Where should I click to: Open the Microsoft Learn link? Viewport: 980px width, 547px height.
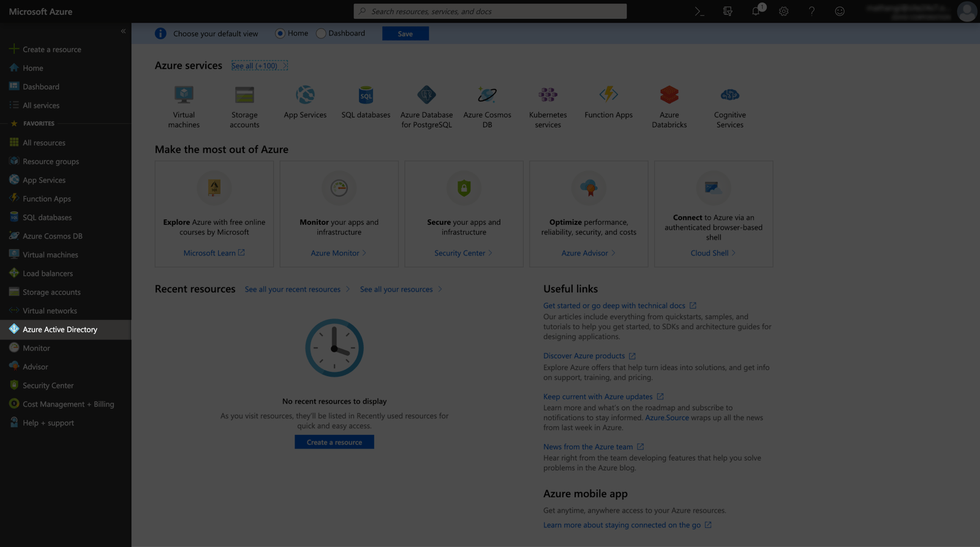click(x=214, y=253)
